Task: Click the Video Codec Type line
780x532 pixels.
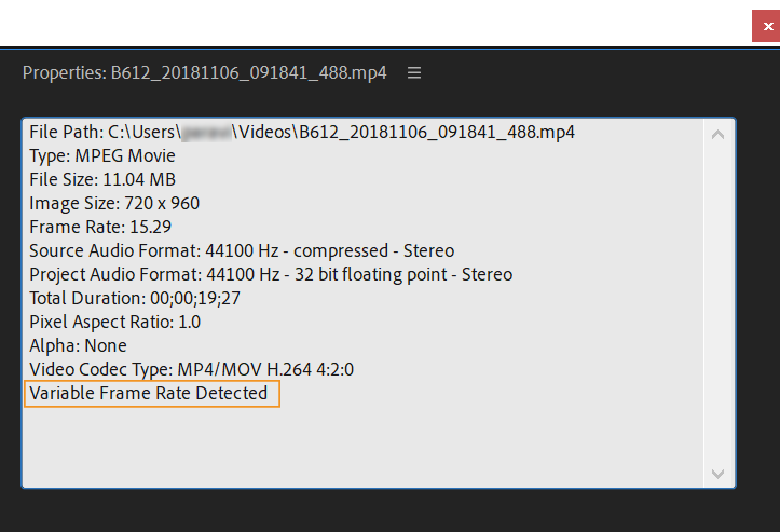Action: click(x=191, y=370)
